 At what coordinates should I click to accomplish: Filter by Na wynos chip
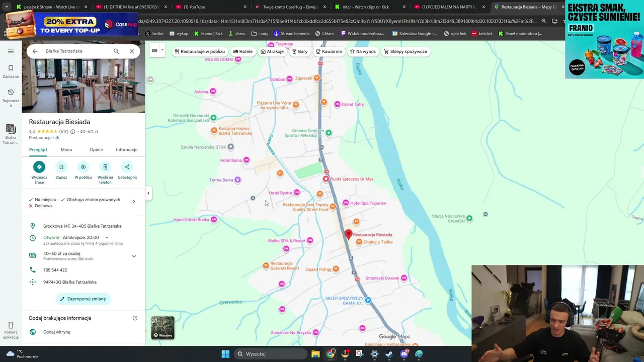363,51
